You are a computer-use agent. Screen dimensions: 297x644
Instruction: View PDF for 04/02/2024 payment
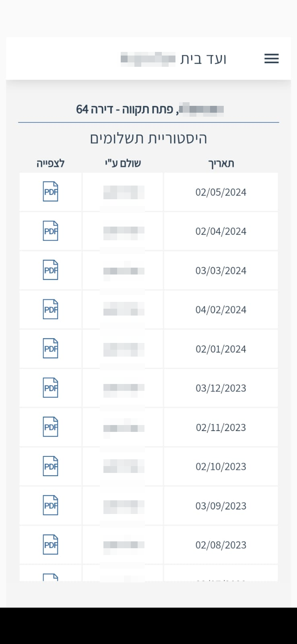pyautogui.click(x=51, y=310)
